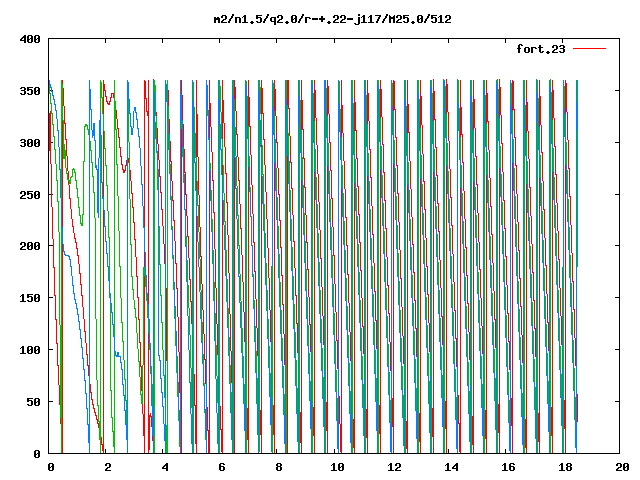Click the x-axis label 10

(x=337, y=467)
